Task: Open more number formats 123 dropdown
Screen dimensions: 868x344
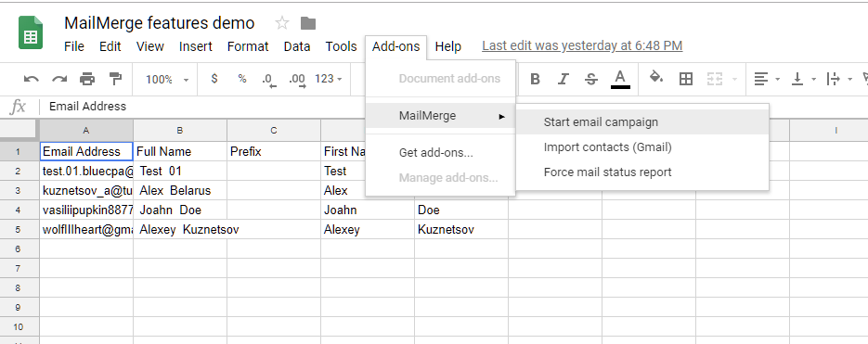Action: (329, 79)
